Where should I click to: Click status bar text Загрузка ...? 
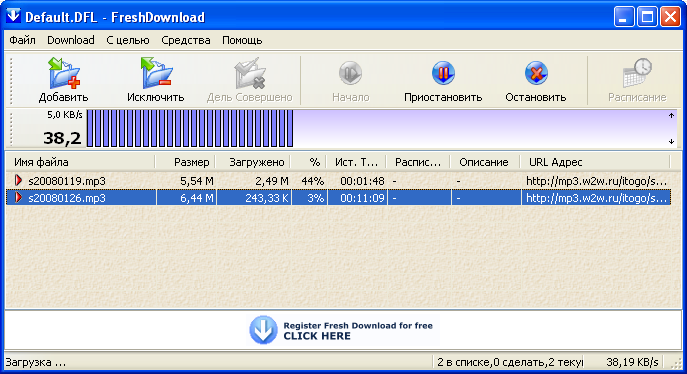(x=35, y=362)
